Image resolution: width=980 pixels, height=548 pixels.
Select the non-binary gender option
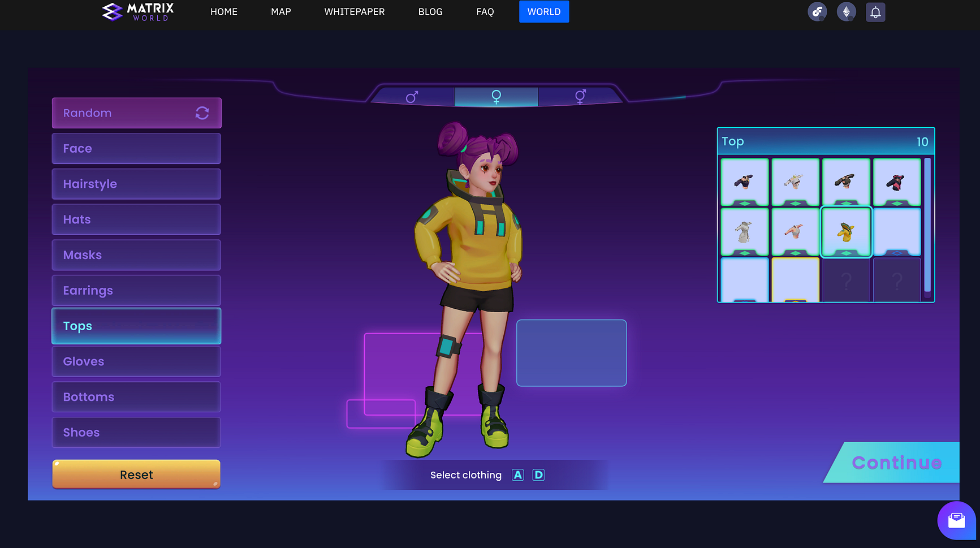(x=580, y=97)
